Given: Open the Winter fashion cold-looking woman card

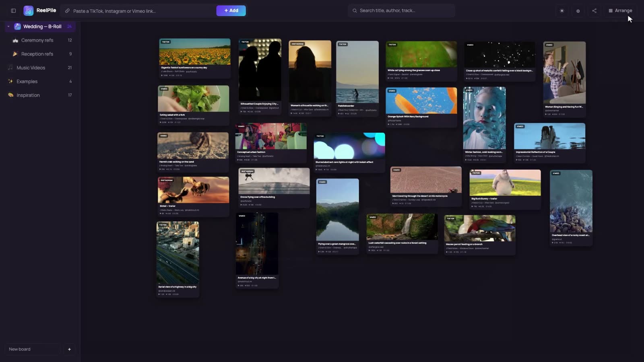Looking at the screenshot, I should point(485,124).
